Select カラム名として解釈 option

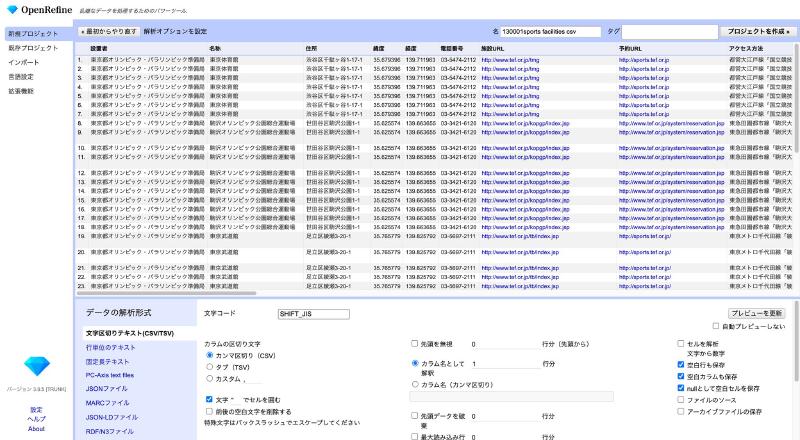tap(415, 363)
